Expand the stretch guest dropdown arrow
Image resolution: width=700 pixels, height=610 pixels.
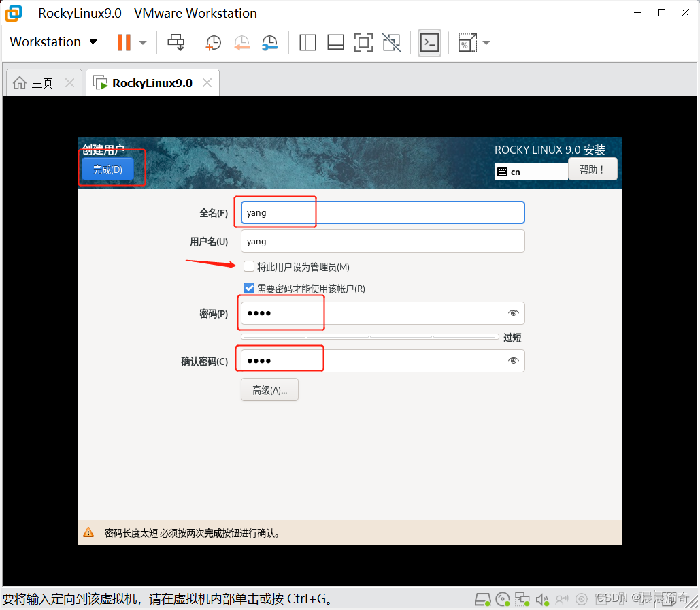click(x=486, y=43)
